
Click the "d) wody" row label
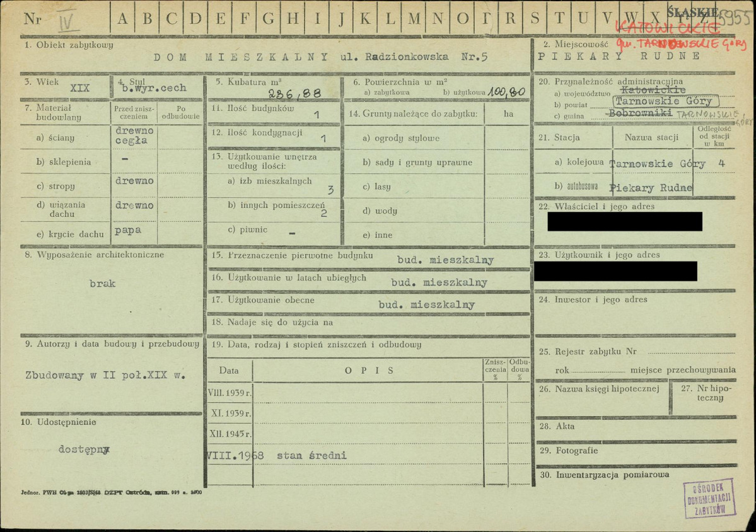(x=380, y=211)
